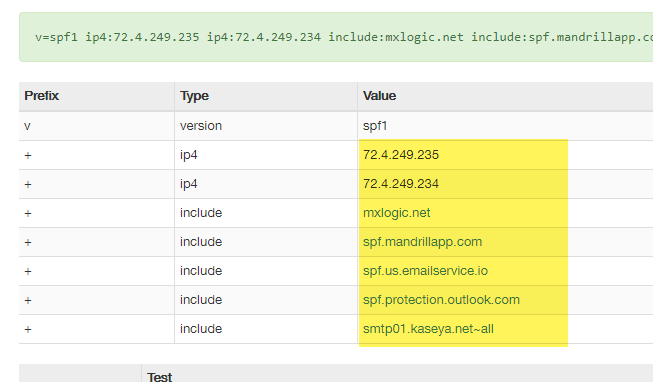Click include type in spf.protection.outlook.com row
The width and height of the screenshot is (653, 382).
click(201, 300)
